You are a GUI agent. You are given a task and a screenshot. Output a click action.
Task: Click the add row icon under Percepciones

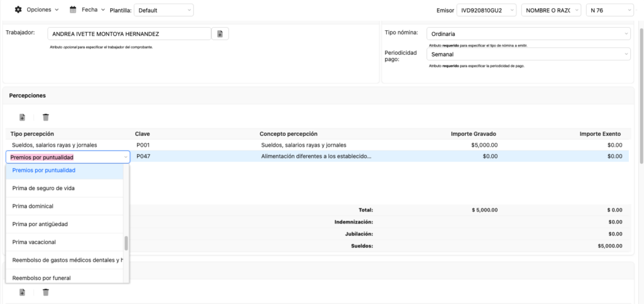pyautogui.click(x=22, y=118)
